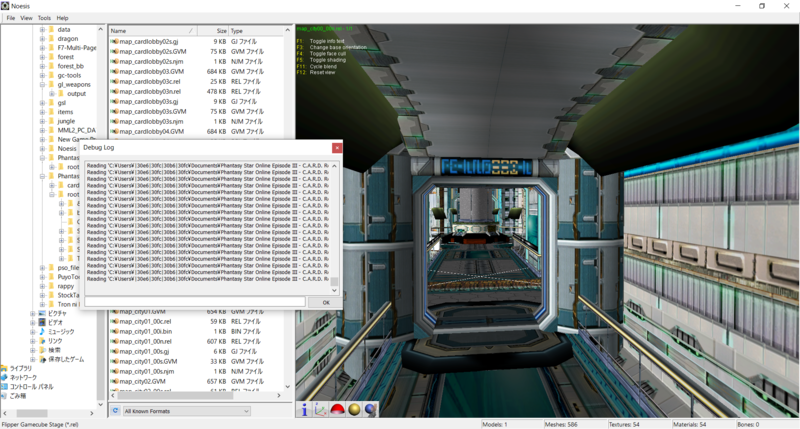Viewport: 800px width, 429px height.
Task: Expand the ピクチャ folder tree node
Action: [33, 314]
